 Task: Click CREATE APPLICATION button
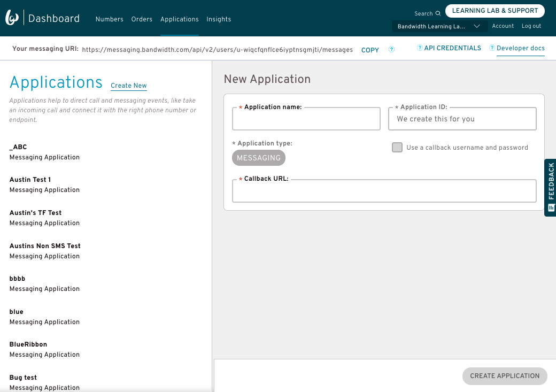(505, 376)
